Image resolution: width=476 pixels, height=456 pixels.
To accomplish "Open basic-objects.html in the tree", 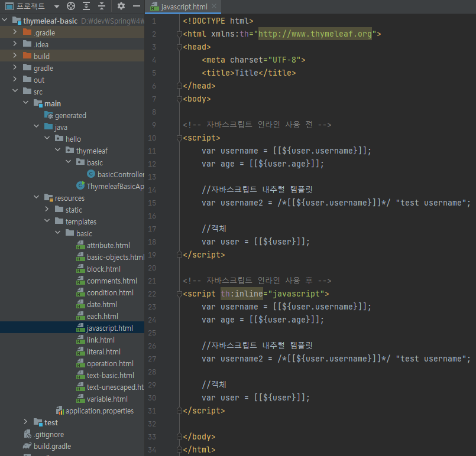I will coord(116,257).
